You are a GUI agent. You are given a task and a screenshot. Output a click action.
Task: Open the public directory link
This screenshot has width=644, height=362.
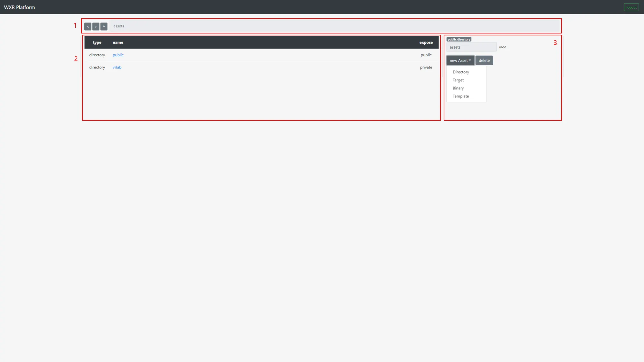[x=118, y=55]
